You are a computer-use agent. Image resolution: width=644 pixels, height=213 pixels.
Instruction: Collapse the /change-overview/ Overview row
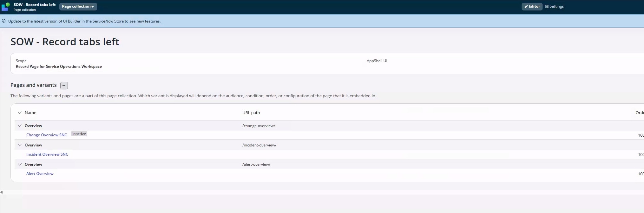click(x=20, y=126)
